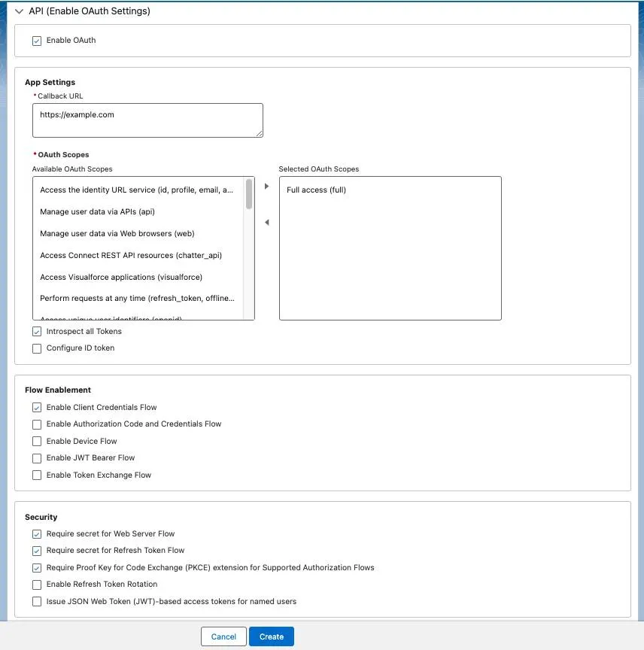This screenshot has width=644, height=650.
Task: Enable Authorization Code and Credentials Flow
Action: (37, 424)
